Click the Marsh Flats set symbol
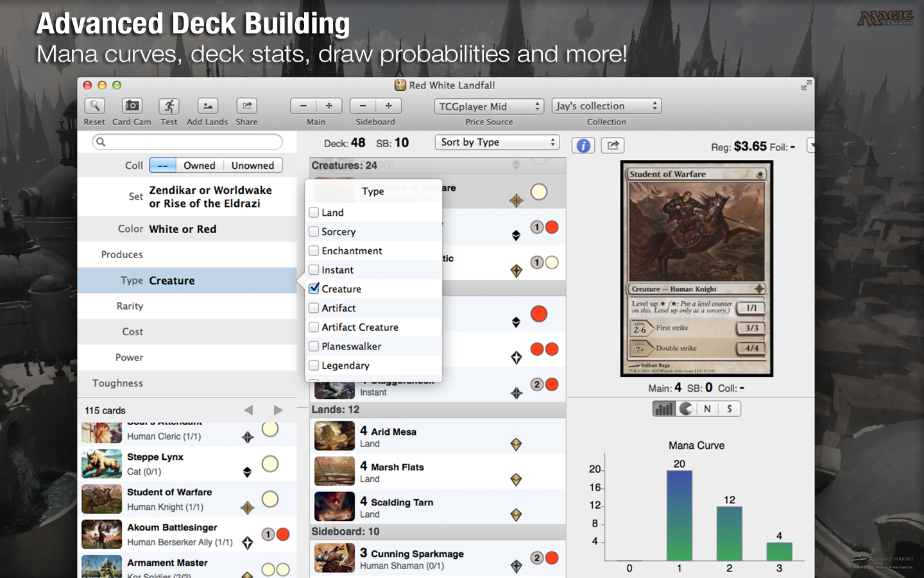 (x=516, y=480)
